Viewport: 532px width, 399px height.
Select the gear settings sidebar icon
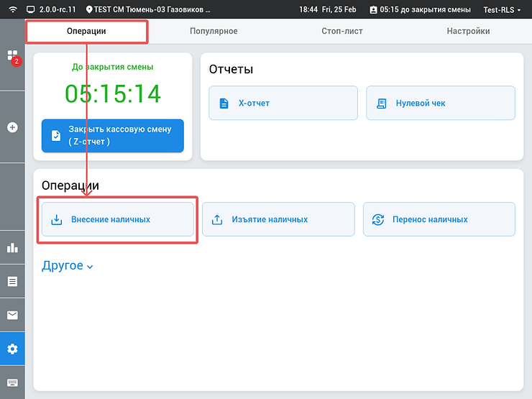(x=12, y=349)
